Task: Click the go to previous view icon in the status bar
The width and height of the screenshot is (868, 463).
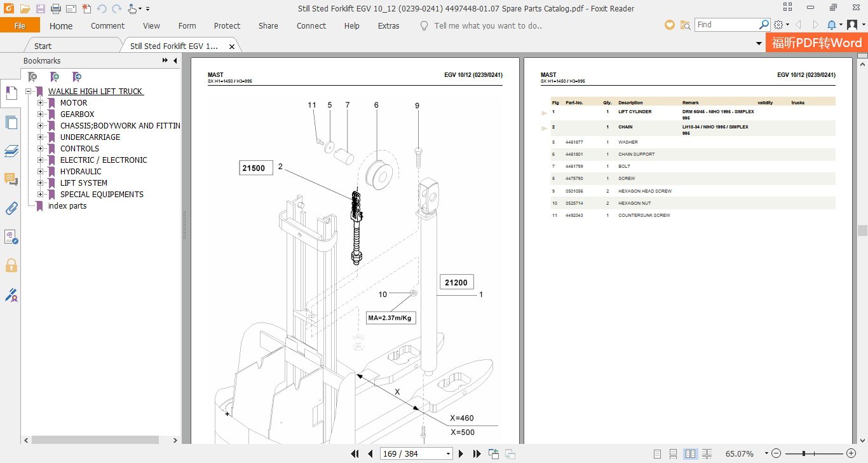Action: pyautogui.click(x=494, y=453)
